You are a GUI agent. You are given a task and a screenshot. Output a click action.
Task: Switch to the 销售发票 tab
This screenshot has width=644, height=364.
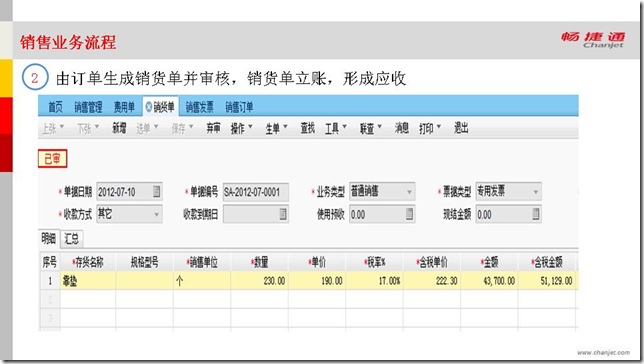click(200, 107)
